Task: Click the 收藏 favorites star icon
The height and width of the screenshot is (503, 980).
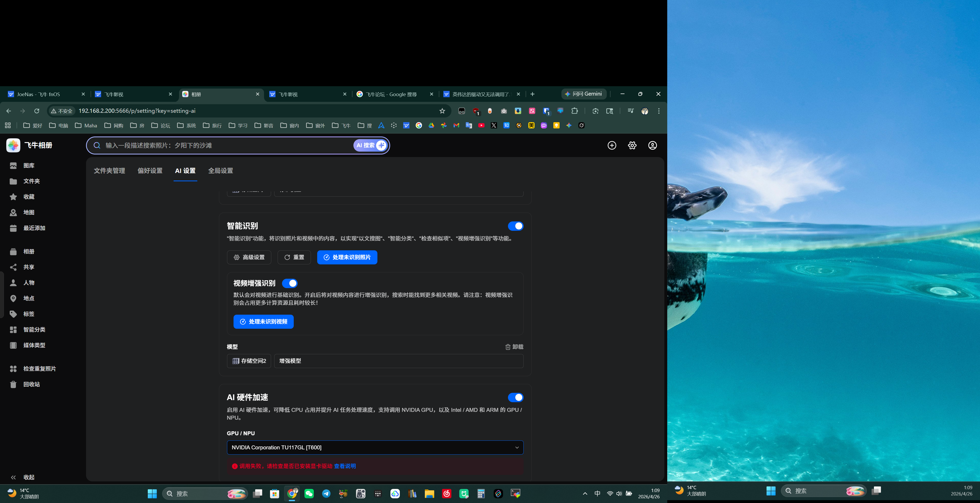Action: point(13,197)
